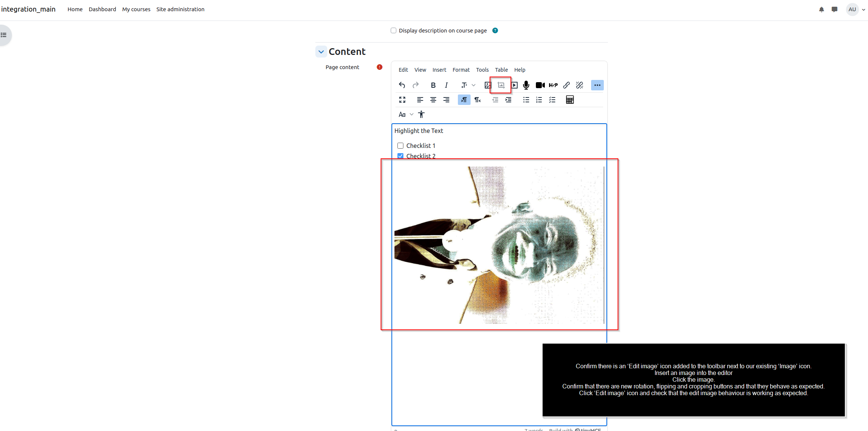
Task: Open the editor Table menu
Action: tap(501, 70)
